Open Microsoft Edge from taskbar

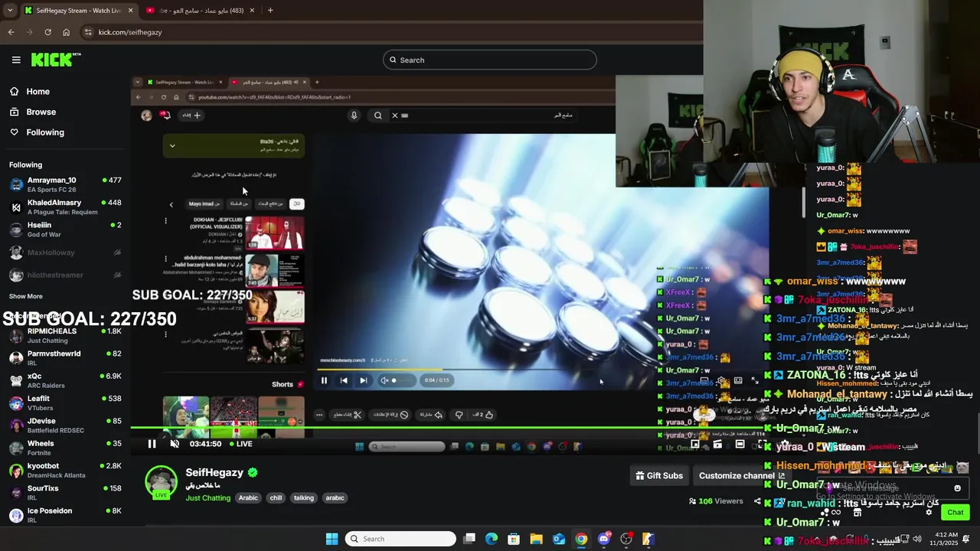[x=492, y=539]
